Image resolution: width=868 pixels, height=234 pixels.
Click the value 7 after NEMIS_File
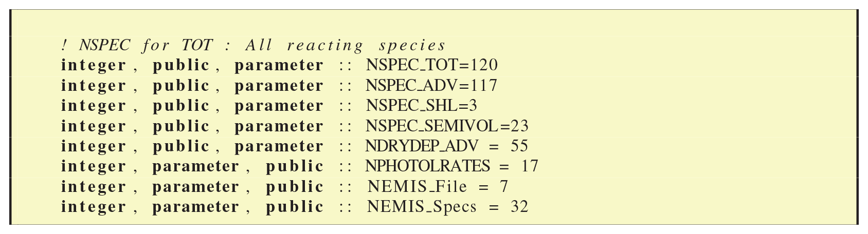(x=504, y=186)
